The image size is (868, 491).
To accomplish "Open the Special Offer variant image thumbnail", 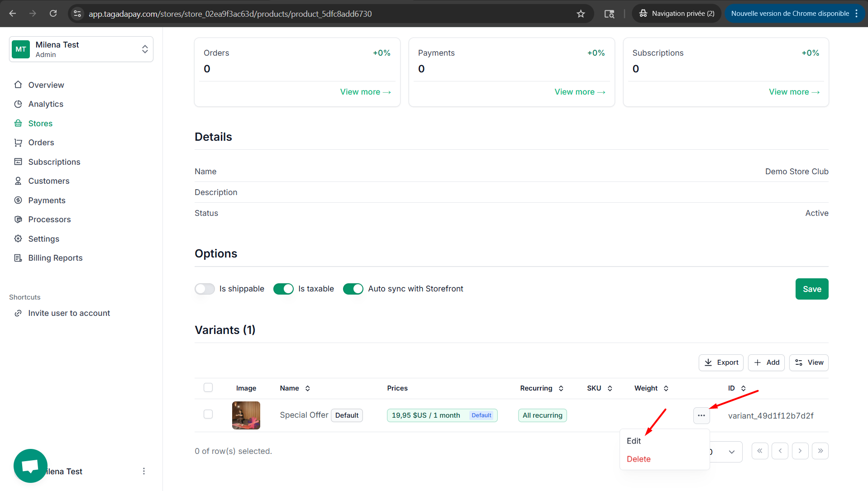I will (x=246, y=415).
